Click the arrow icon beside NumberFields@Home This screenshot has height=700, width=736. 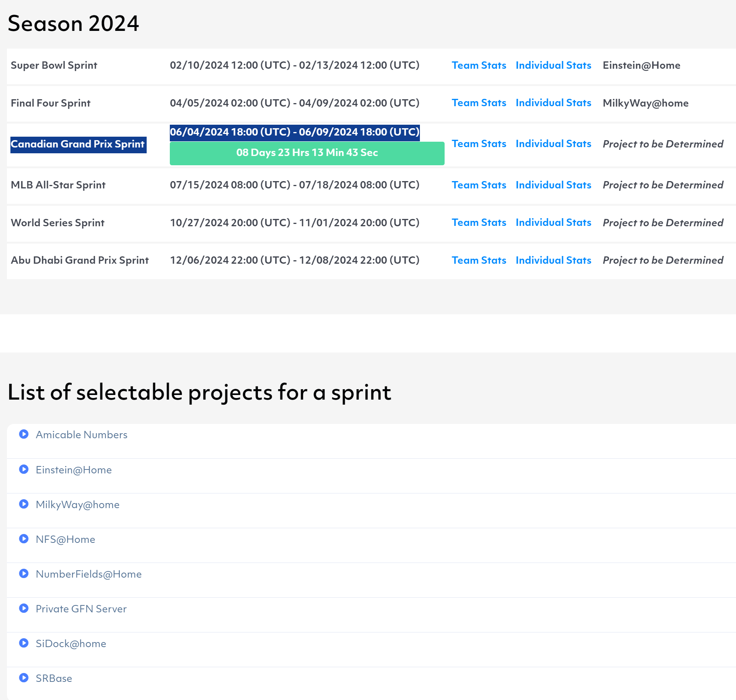[x=24, y=574]
